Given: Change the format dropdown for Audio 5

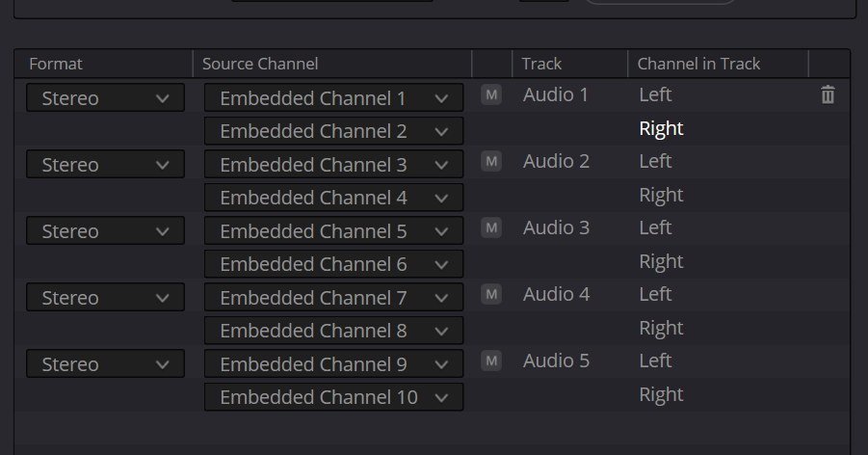Looking at the screenshot, I should pyautogui.click(x=105, y=364).
